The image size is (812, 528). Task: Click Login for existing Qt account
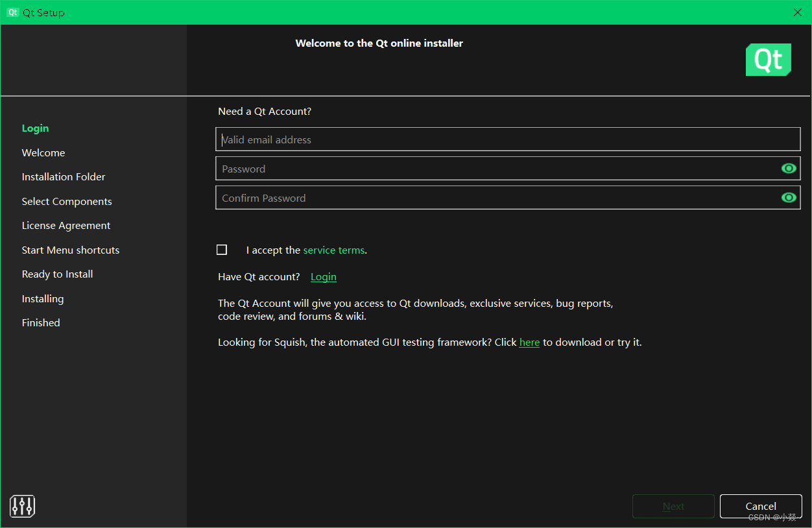tap(323, 276)
